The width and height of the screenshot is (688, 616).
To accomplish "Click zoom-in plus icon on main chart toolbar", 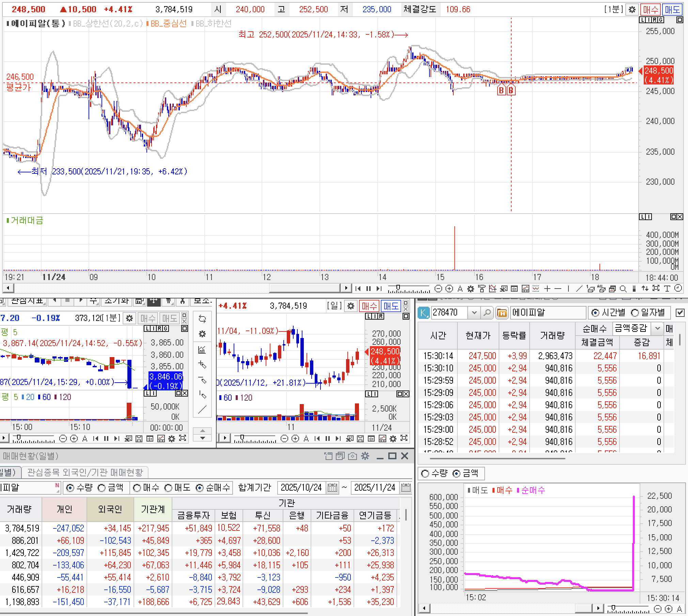I will (x=449, y=289).
